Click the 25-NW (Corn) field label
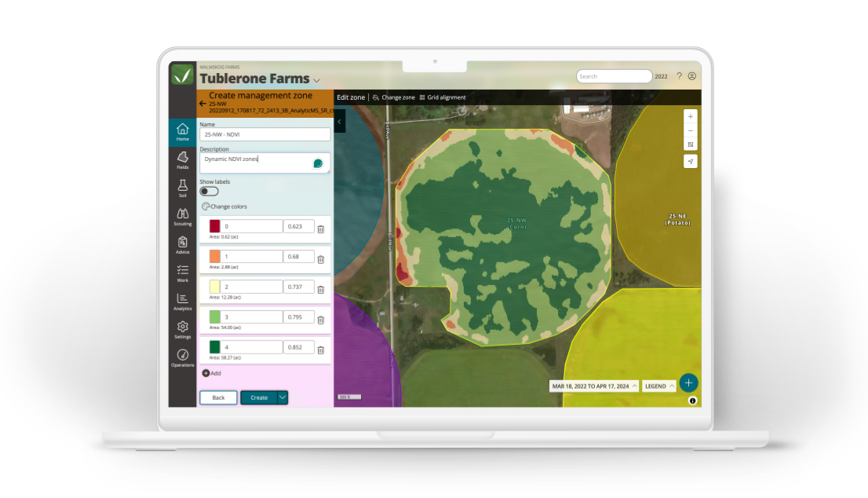 tap(517, 223)
